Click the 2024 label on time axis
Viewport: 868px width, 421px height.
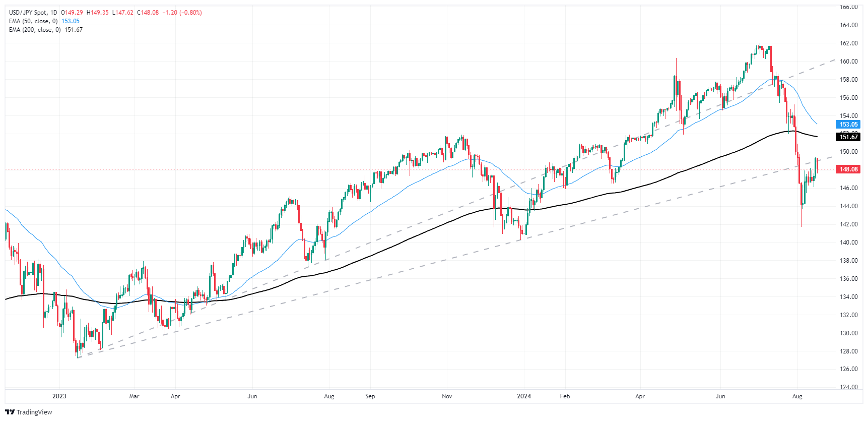click(x=524, y=396)
